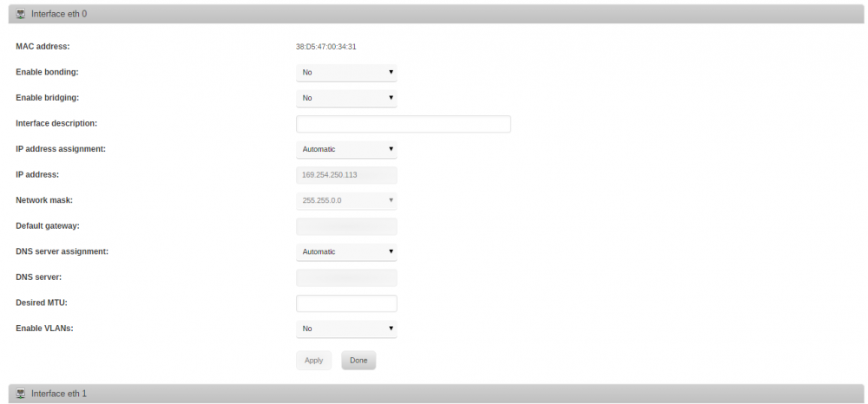Click the Network mask label

click(44, 200)
